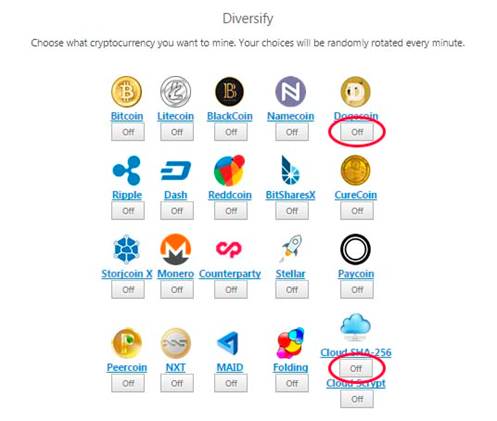
Task: Select the Reddcoin colorful circle icon
Action: [229, 170]
